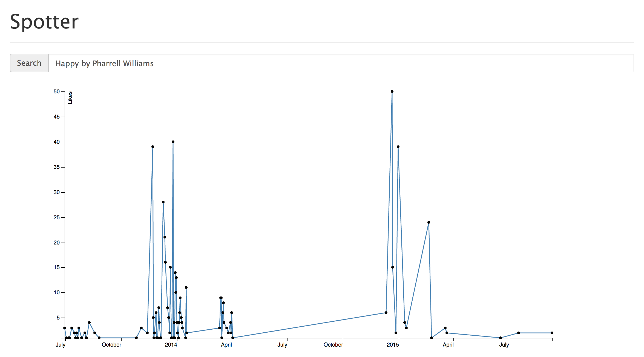Select the highest data point at 50 likes
This screenshot has width=644, height=357.
[x=392, y=91]
